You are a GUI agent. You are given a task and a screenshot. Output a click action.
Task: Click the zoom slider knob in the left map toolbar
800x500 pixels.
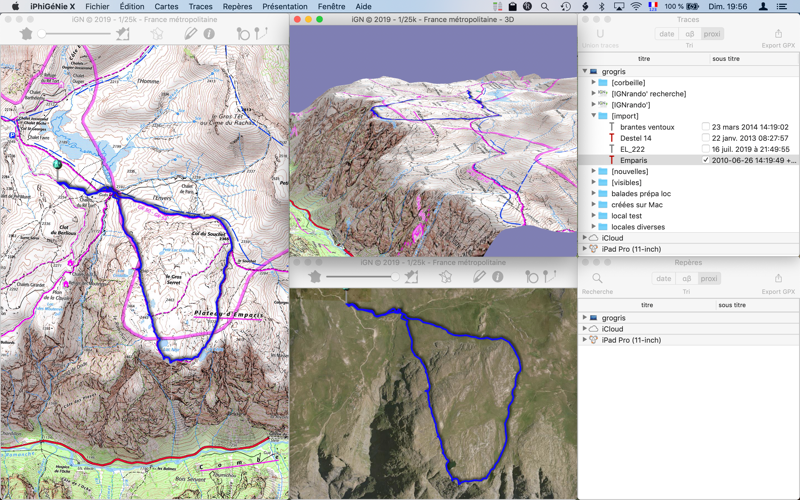(42, 34)
